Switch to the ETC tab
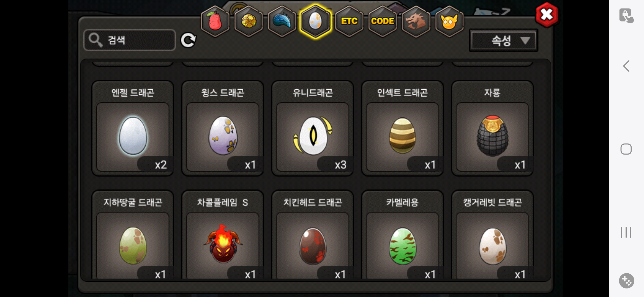 [349, 21]
